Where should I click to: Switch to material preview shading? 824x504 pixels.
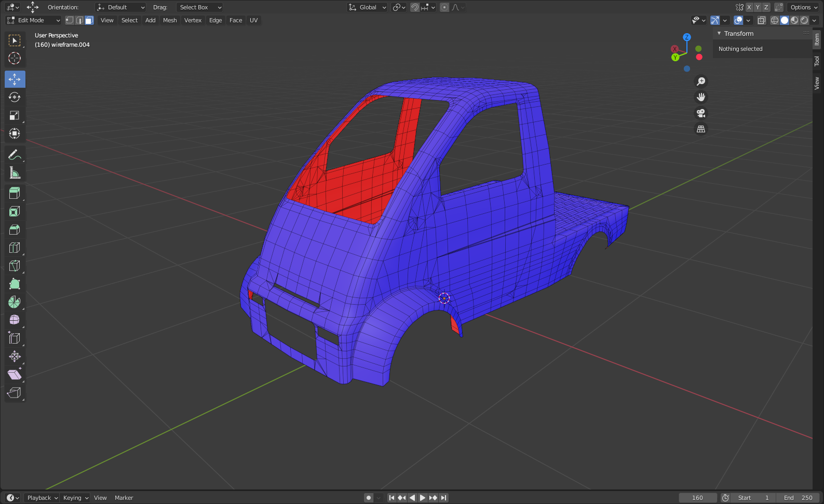point(794,20)
